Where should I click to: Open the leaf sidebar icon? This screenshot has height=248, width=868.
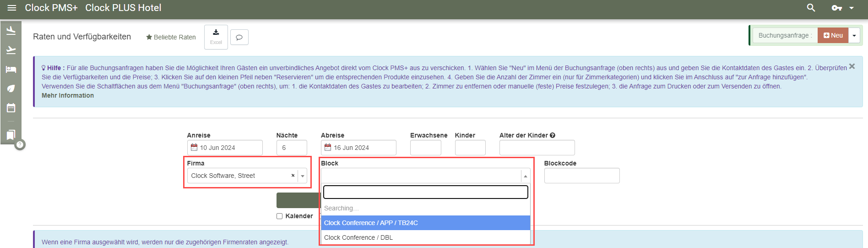(x=11, y=88)
